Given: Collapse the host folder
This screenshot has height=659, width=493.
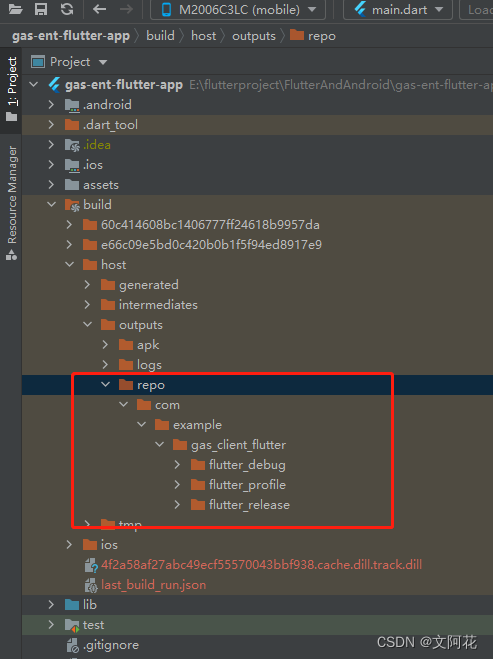Looking at the screenshot, I should pos(69,264).
